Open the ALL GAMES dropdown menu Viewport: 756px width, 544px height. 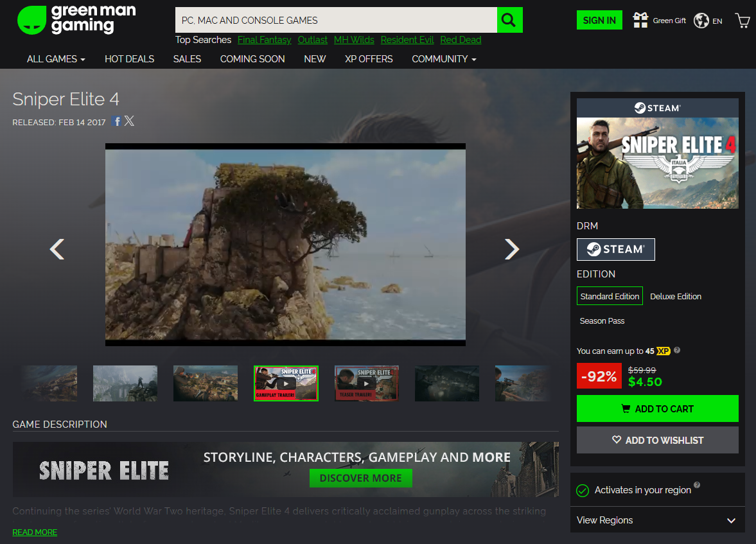pyautogui.click(x=56, y=59)
